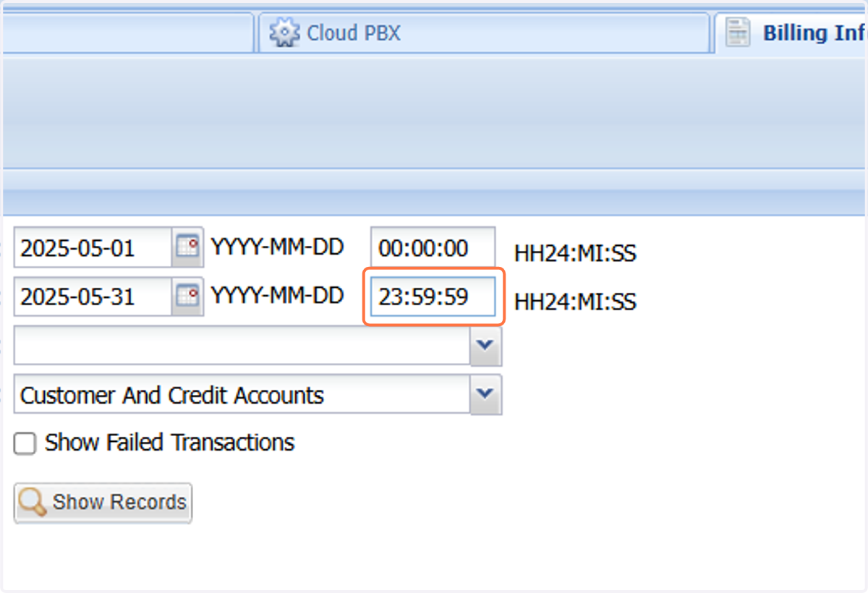Image resolution: width=868 pixels, height=593 pixels.
Task: Click YYYY-MM-DD label beside the 2025-05-01 field
Action: click(278, 247)
